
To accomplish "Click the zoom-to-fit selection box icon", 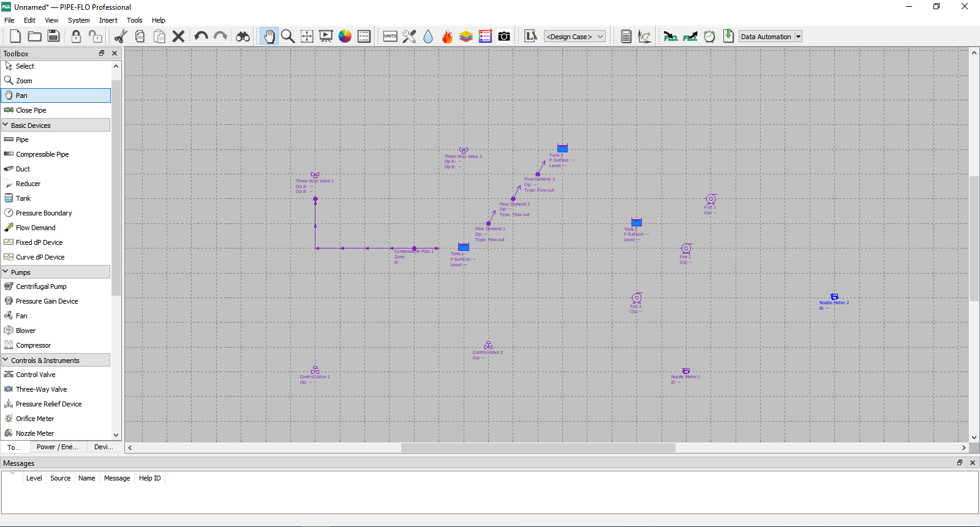I will coord(307,36).
